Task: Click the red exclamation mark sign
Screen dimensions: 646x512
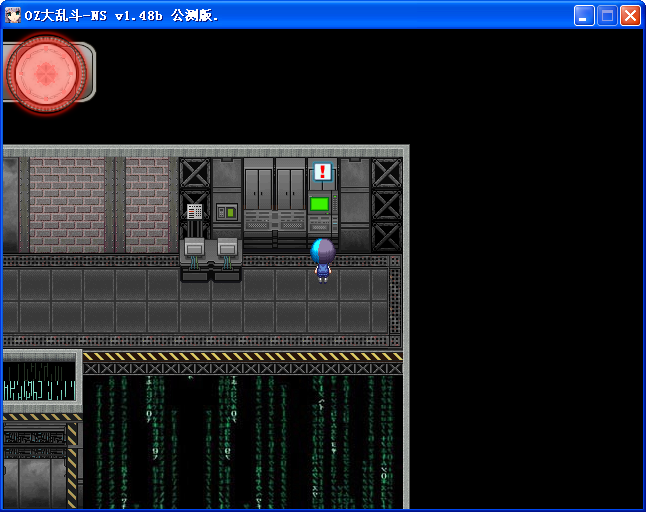Action: [323, 172]
